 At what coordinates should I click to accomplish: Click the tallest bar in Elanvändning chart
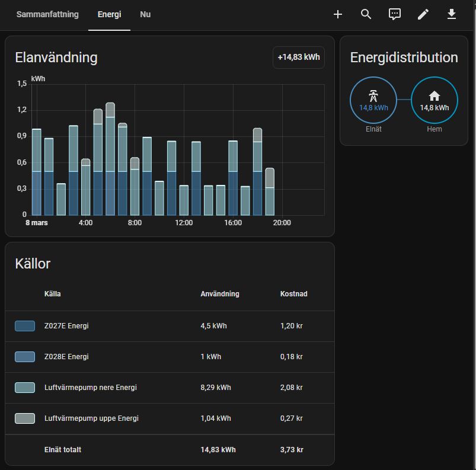tap(110, 160)
